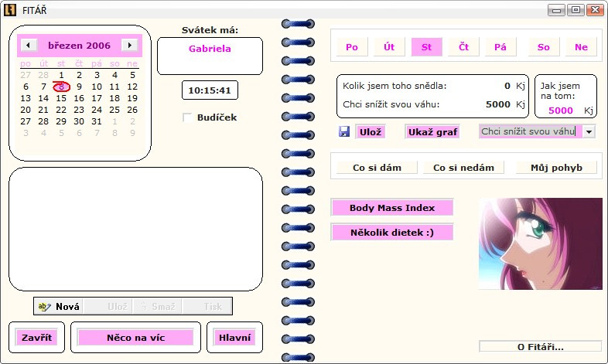The width and height of the screenshot is (608, 364).
Task: Enable the Budíček alarm checkbox
Action: pyautogui.click(x=187, y=117)
